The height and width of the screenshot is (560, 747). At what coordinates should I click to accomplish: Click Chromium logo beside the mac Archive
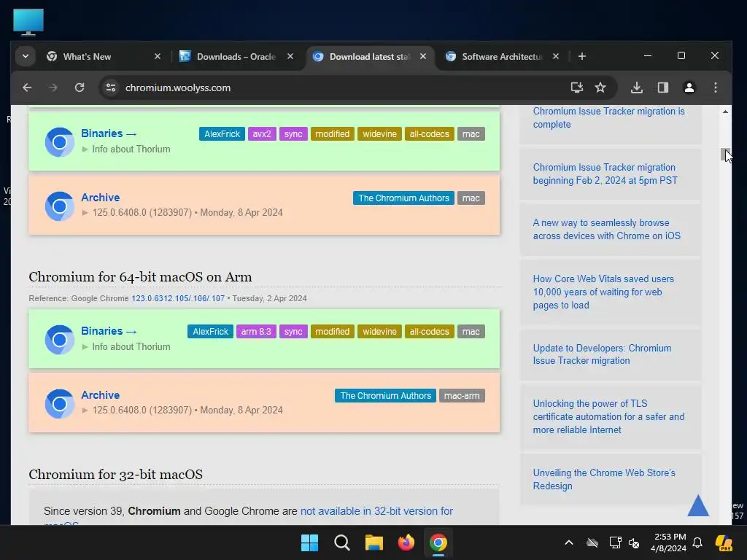click(x=60, y=206)
